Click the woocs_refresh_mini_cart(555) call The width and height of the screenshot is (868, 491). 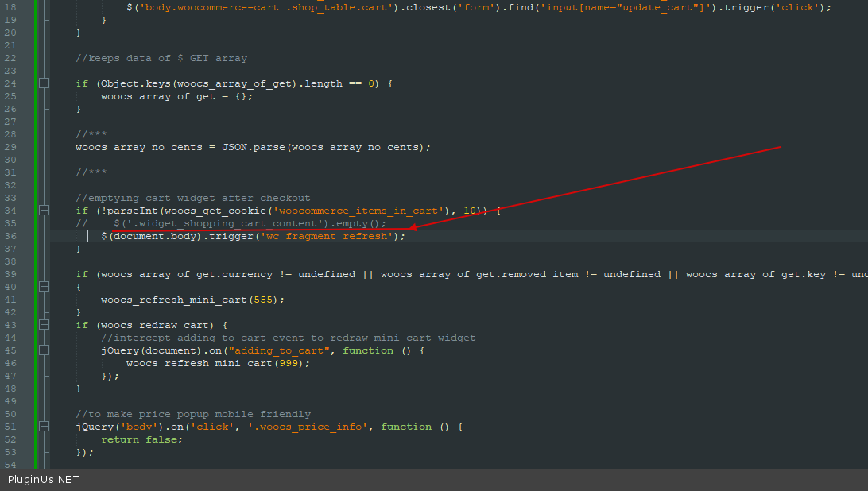(x=191, y=300)
